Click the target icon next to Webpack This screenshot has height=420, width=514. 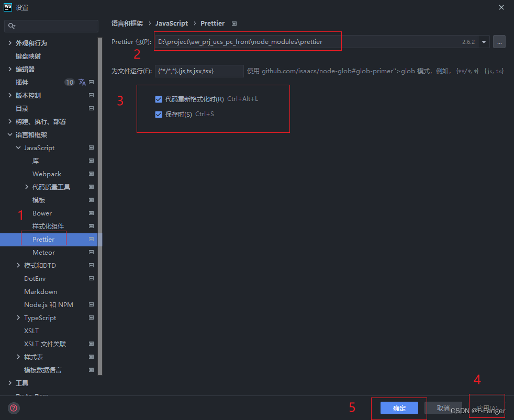pyautogui.click(x=91, y=174)
